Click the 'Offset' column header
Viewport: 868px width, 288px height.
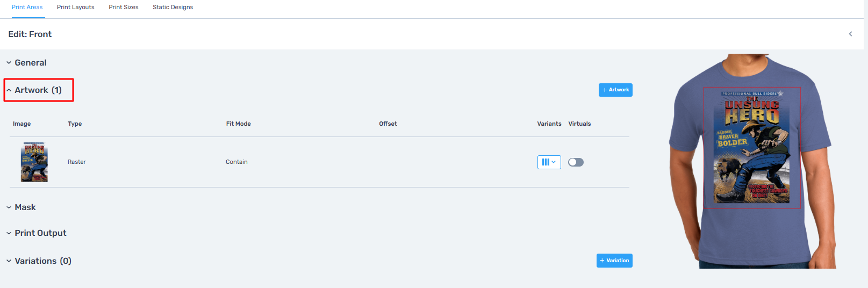click(x=388, y=124)
